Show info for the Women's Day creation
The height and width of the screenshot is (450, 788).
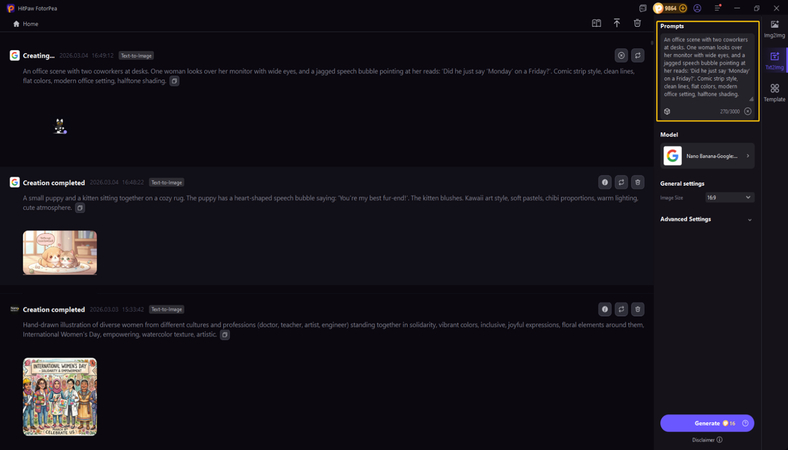tap(605, 310)
